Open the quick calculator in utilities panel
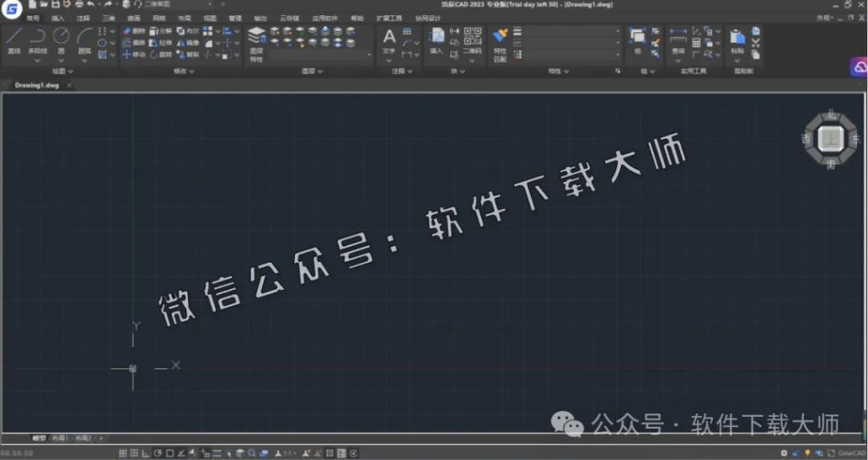 [697, 42]
